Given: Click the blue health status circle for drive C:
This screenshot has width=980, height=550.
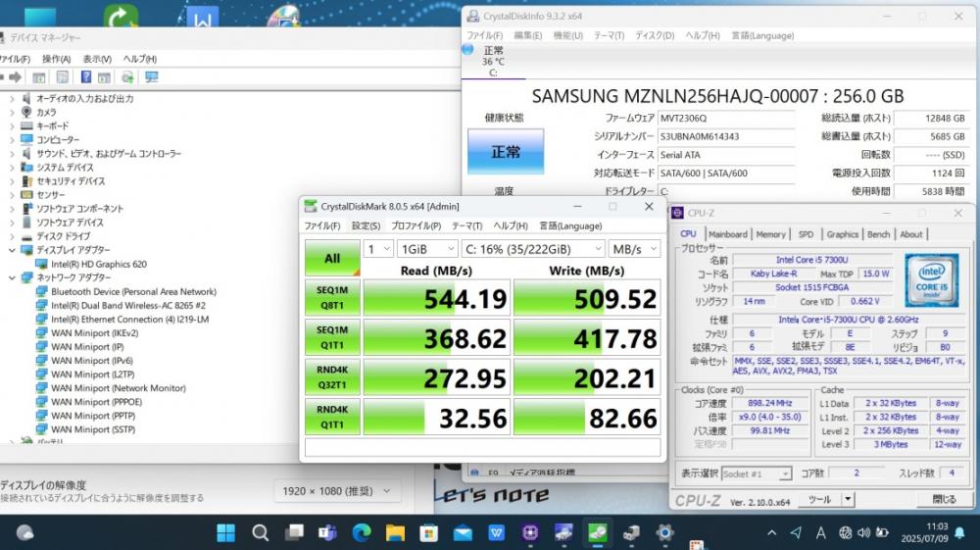Looking at the screenshot, I should pos(467,49).
